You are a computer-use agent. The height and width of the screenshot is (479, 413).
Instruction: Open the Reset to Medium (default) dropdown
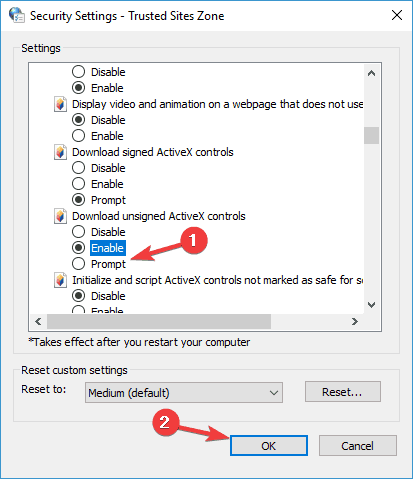point(184,393)
